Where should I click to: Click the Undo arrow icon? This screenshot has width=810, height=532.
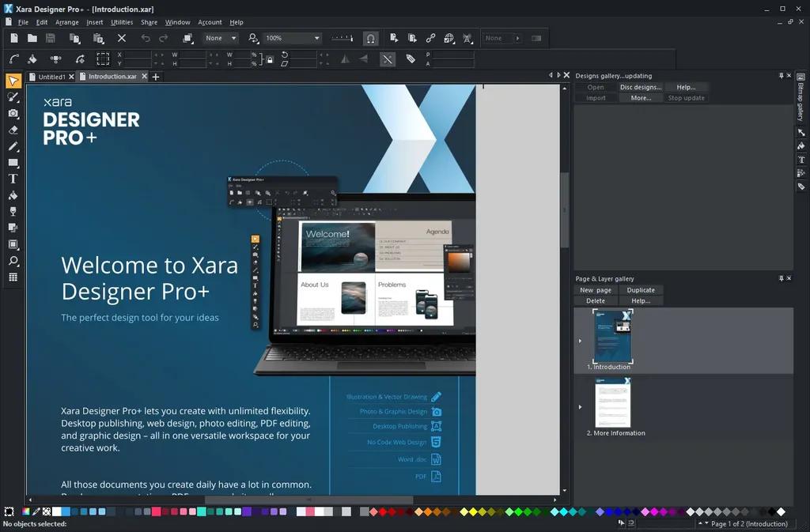coord(146,38)
